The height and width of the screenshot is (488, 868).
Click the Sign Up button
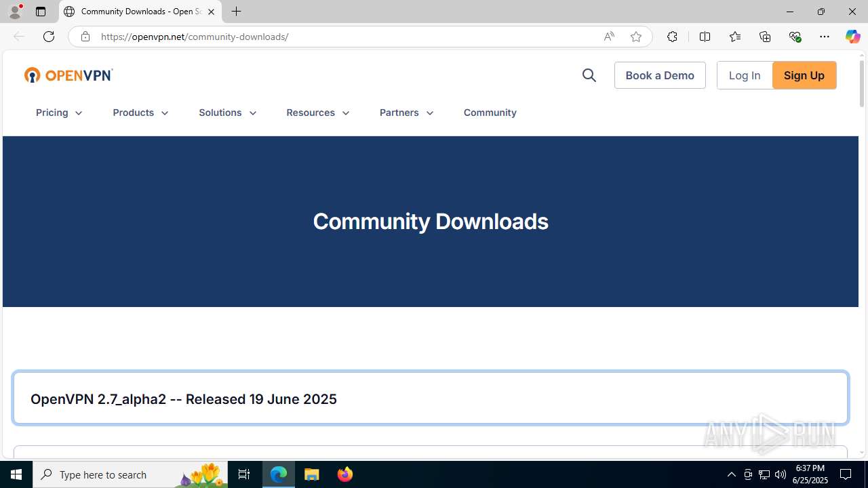[804, 75]
